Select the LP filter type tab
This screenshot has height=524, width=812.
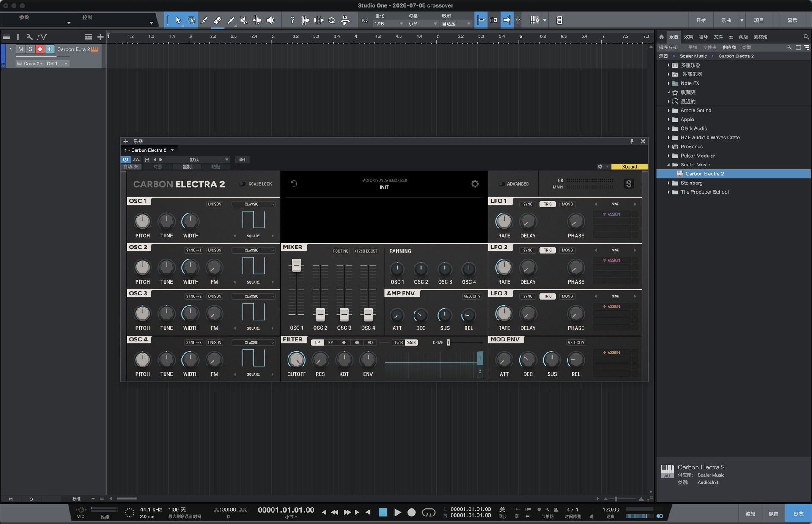[317, 343]
